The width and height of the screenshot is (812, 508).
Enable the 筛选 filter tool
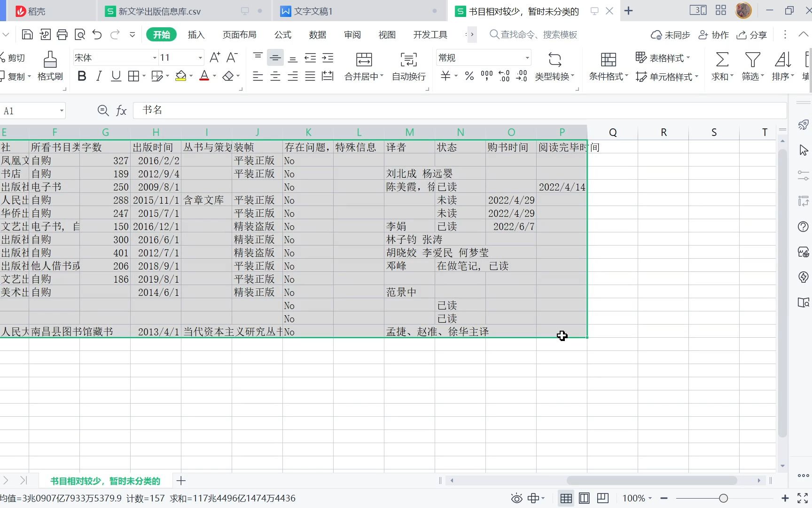[752, 66]
